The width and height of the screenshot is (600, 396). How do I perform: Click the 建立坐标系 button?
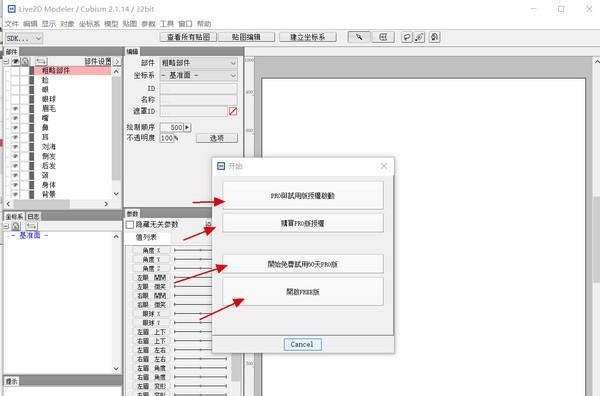pyautogui.click(x=308, y=37)
